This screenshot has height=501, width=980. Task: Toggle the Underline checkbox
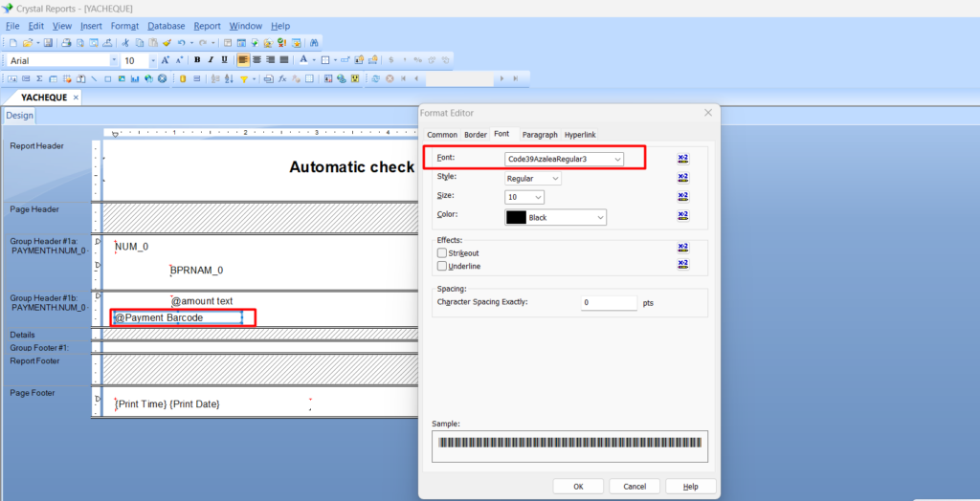pos(442,266)
